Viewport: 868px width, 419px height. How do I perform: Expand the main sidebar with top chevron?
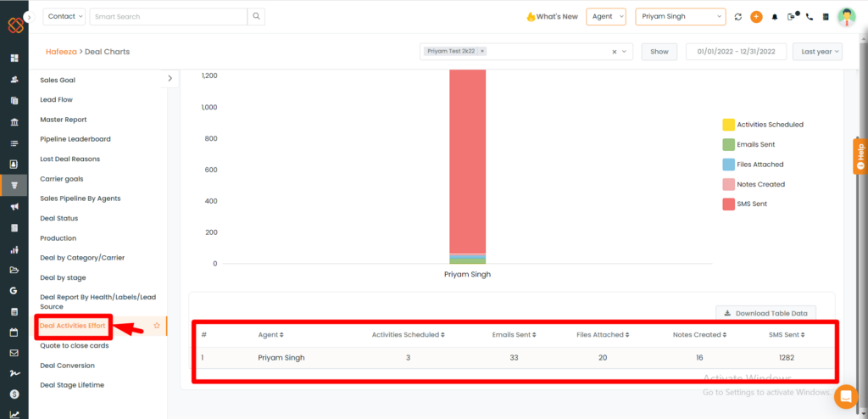pyautogui.click(x=29, y=17)
